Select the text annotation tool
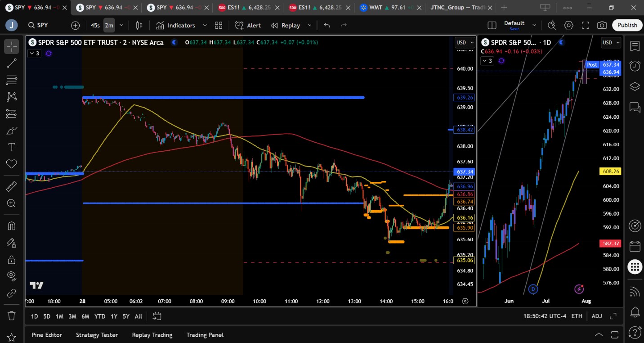This screenshot has height=343, width=644. (12, 147)
